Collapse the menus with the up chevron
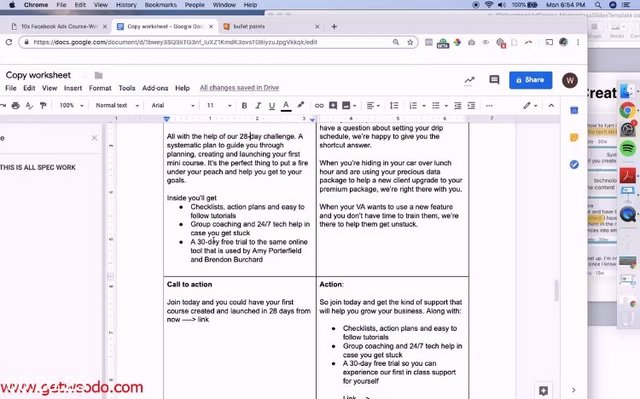 (551, 106)
